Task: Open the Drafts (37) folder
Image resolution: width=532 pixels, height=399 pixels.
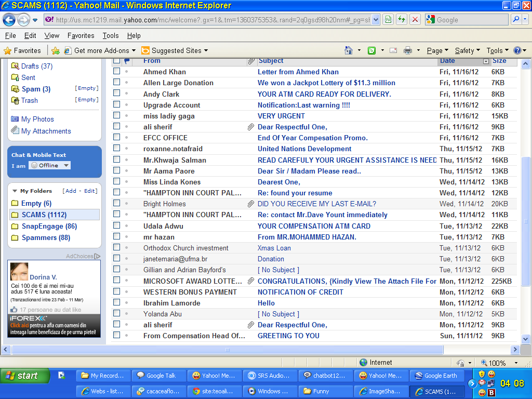Action: pos(37,66)
